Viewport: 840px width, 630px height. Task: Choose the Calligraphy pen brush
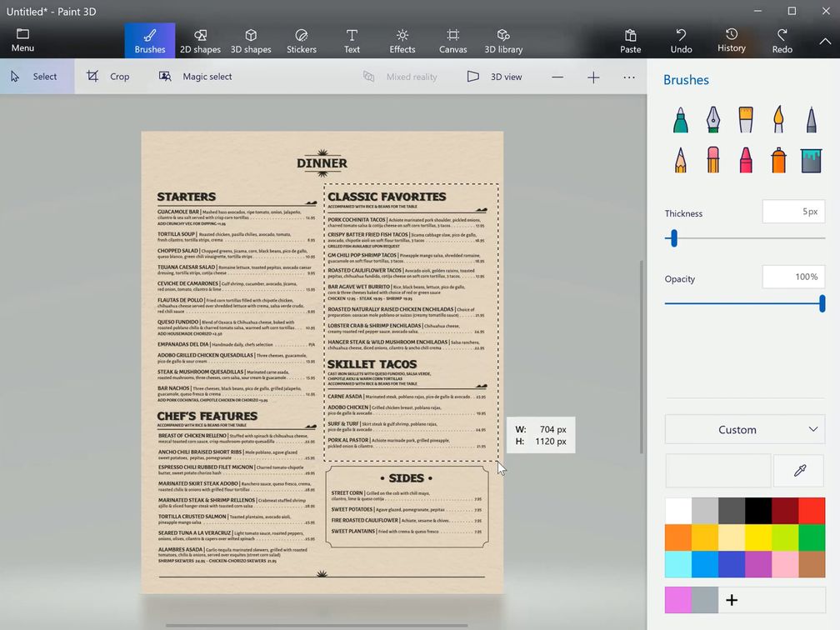(x=713, y=120)
